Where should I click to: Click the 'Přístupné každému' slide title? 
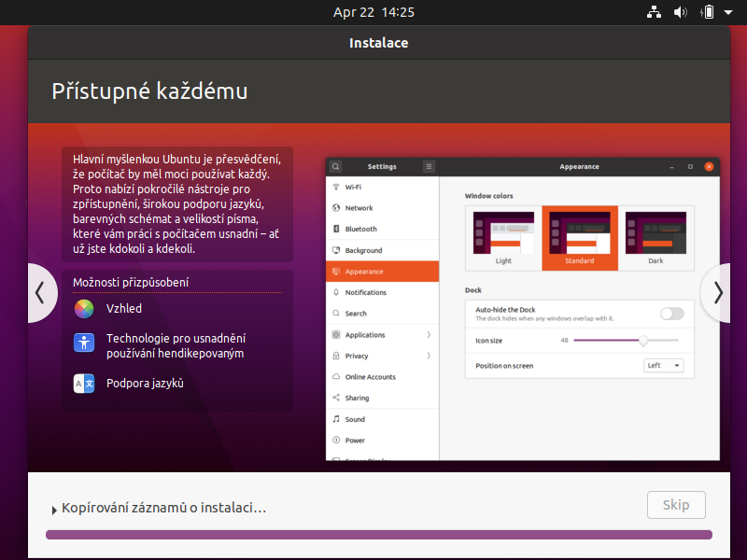click(149, 91)
